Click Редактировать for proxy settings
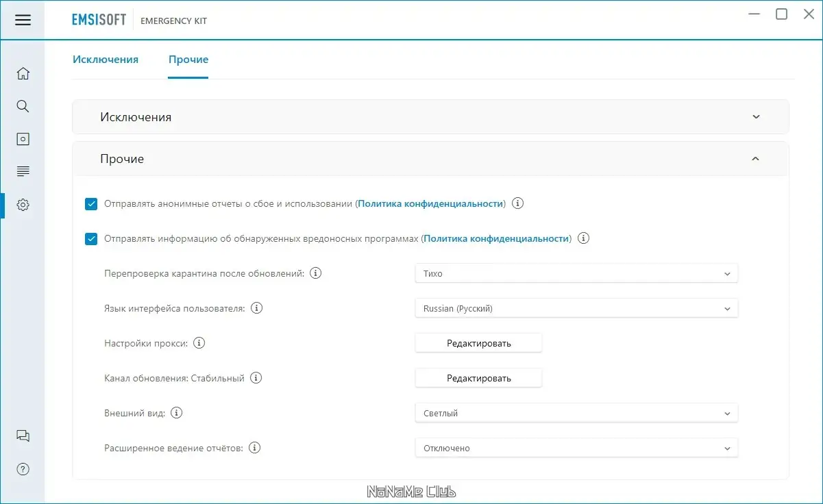 coord(478,343)
